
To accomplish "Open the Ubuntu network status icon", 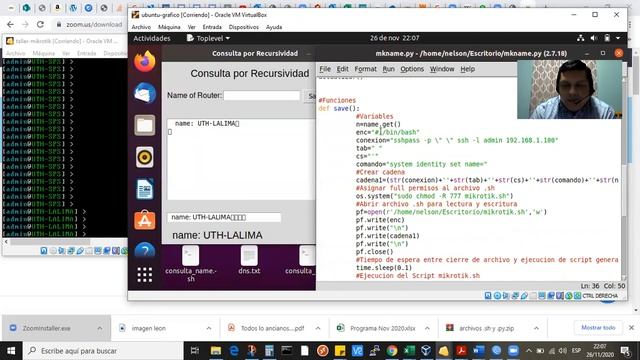I will 580,38.
